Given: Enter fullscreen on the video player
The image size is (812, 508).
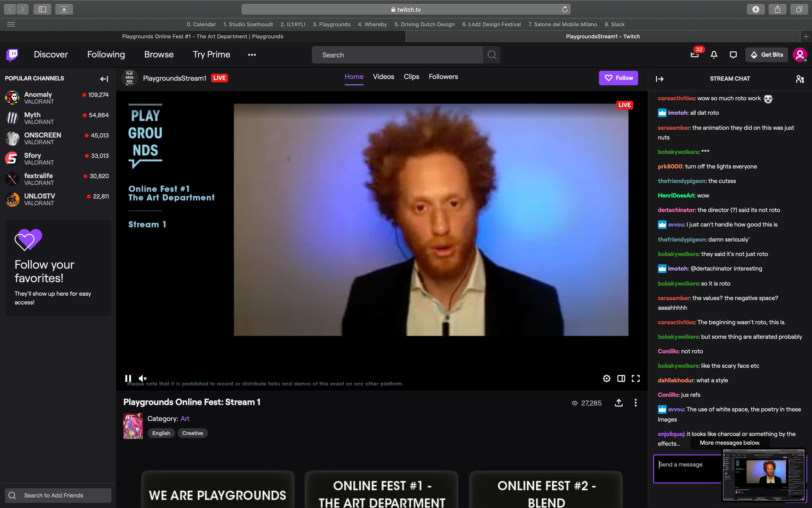Looking at the screenshot, I should click(x=636, y=378).
